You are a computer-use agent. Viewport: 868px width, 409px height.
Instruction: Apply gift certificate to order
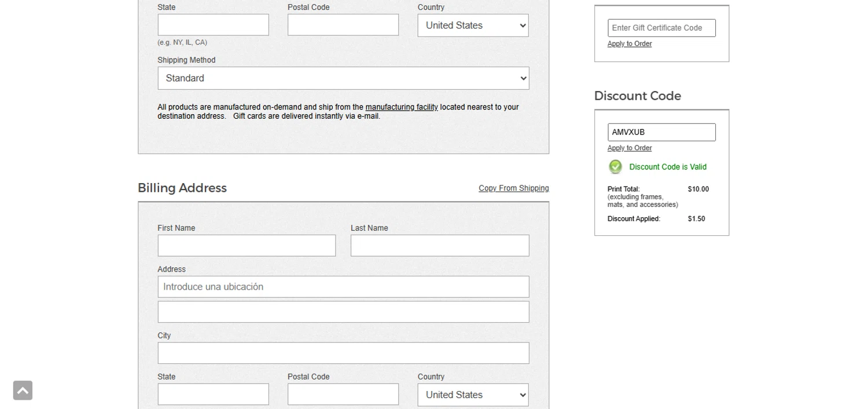pyautogui.click(x=630, y=44)
